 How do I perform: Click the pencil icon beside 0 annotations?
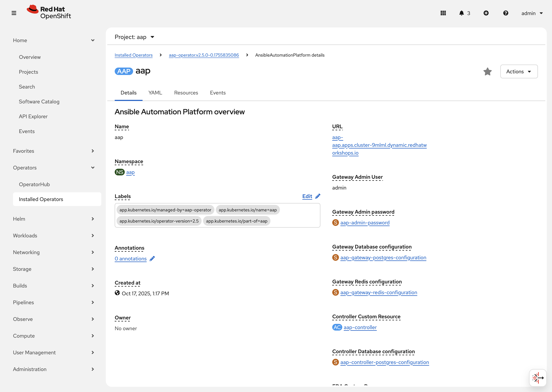click(152, 259)
